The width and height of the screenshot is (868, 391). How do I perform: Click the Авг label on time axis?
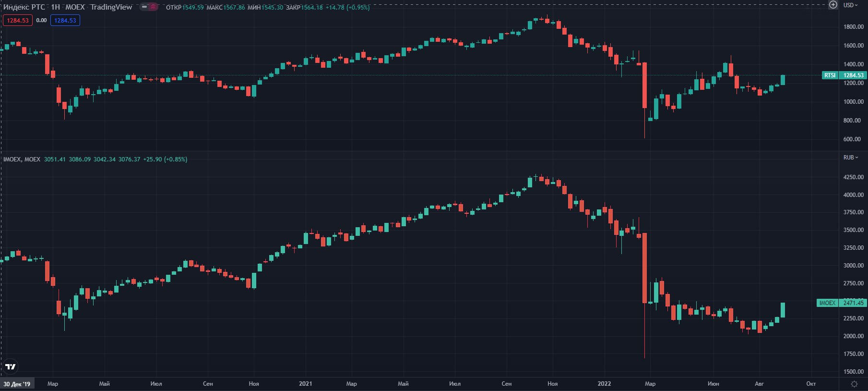point(759,384)
